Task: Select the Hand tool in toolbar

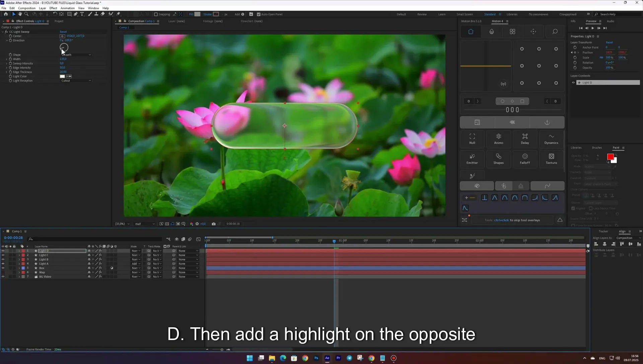Action: coord(20,14)
